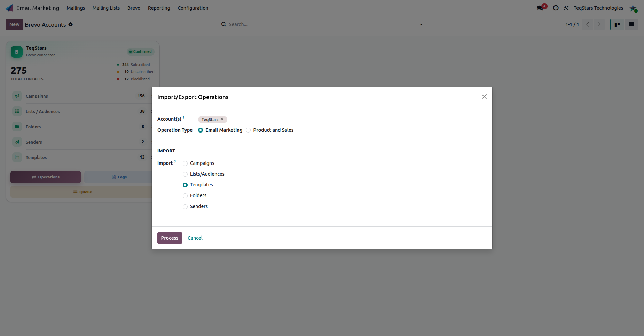
Task: Open the search options dropdown arrow
Action: pos(421,24)
